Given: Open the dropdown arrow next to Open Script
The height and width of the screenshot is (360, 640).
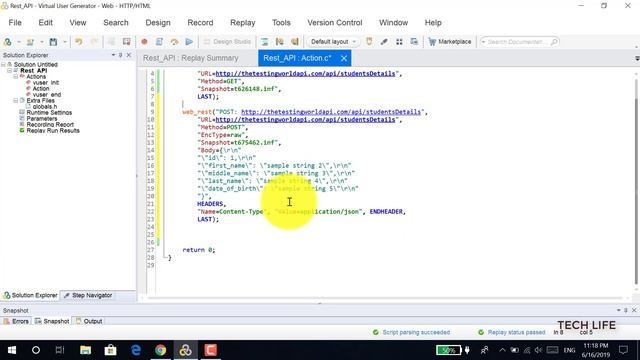Looking at the screenshot, I should pyautogui.click(x=41, y=42).
